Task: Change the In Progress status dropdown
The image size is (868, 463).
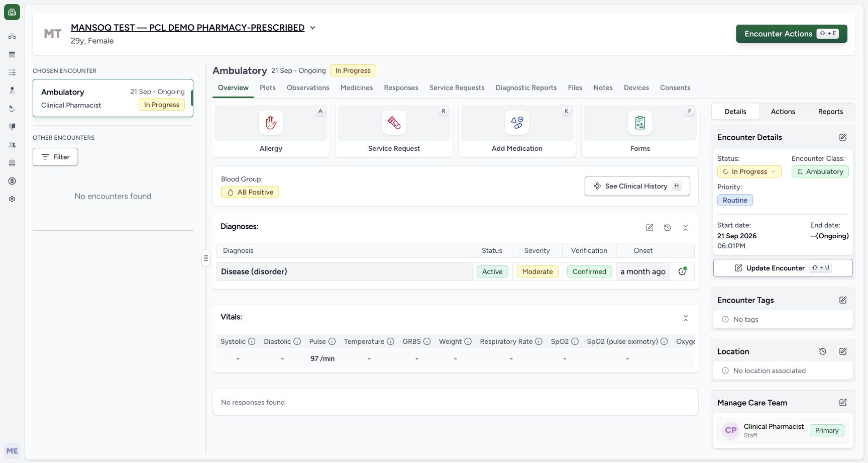Action: pos(749,171)
